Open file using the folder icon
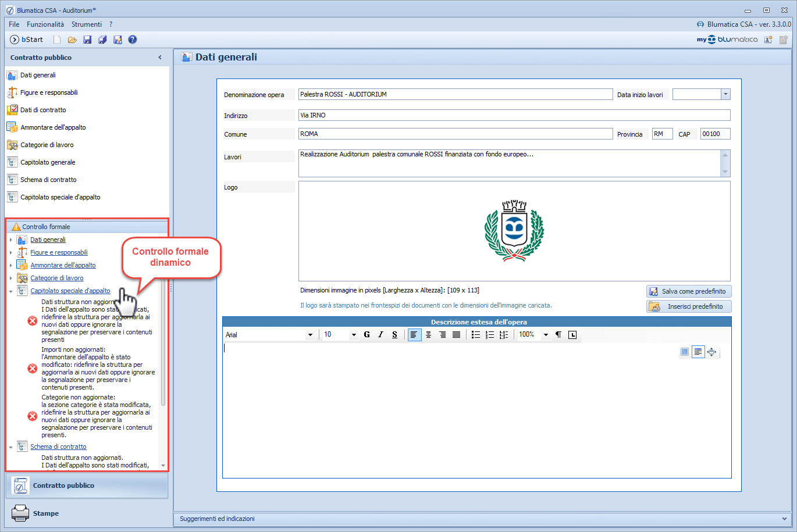Image resolution: width=797 pixels, height=532 pixels. coord(72,40)
